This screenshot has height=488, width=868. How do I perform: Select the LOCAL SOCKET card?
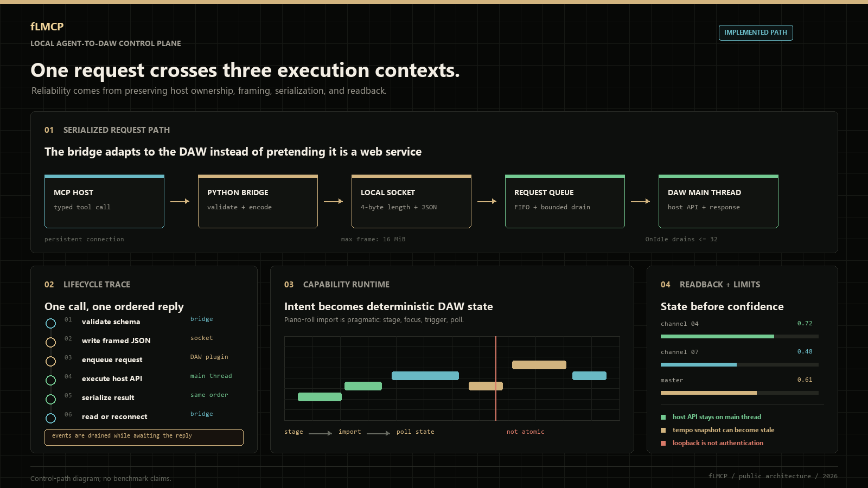[x=411, y=201]
